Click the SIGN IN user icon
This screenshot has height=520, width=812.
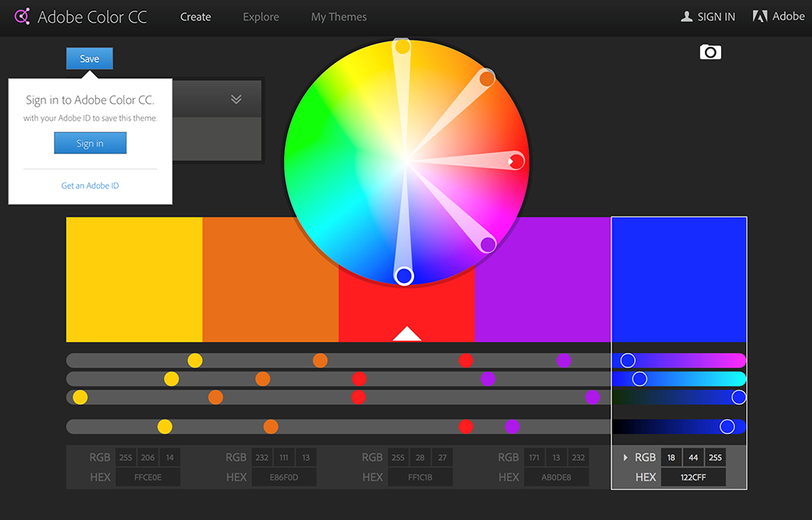click(x=687, y=16)
